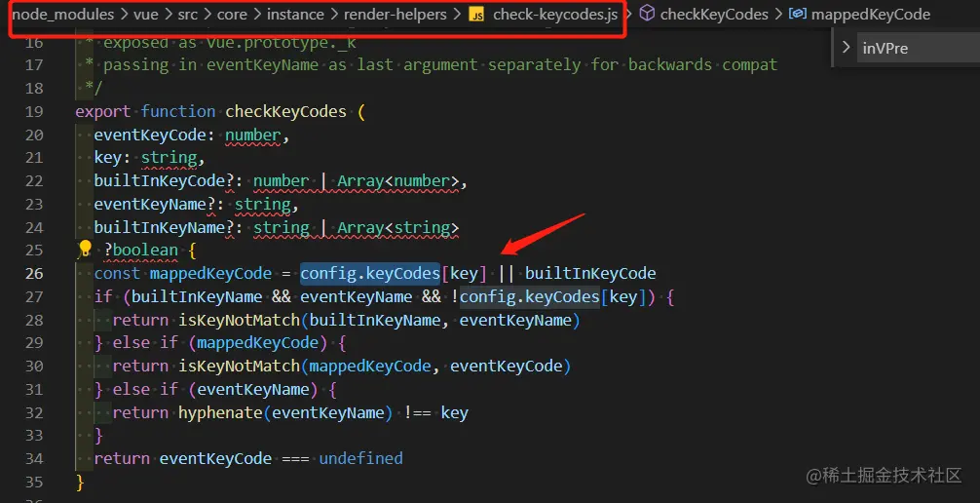
Task: Expand the inVPre find widget chevron
Action: tap(847, 48)
